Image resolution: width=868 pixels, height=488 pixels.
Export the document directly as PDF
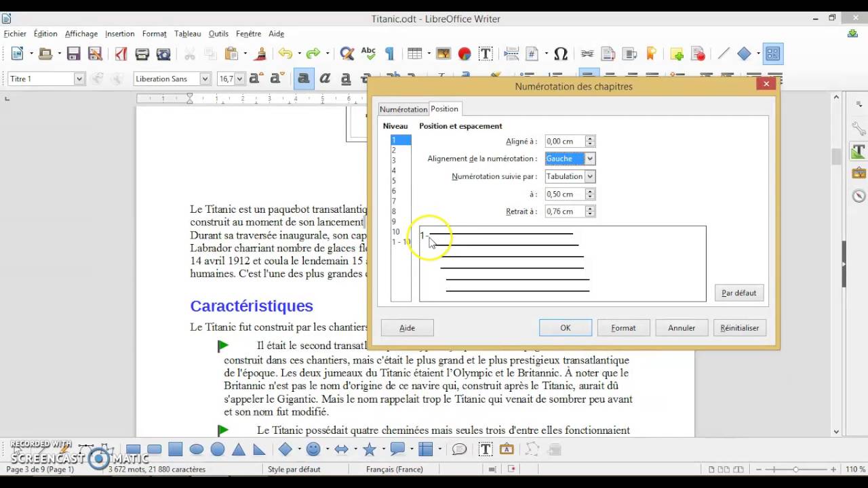pos(121,54)
